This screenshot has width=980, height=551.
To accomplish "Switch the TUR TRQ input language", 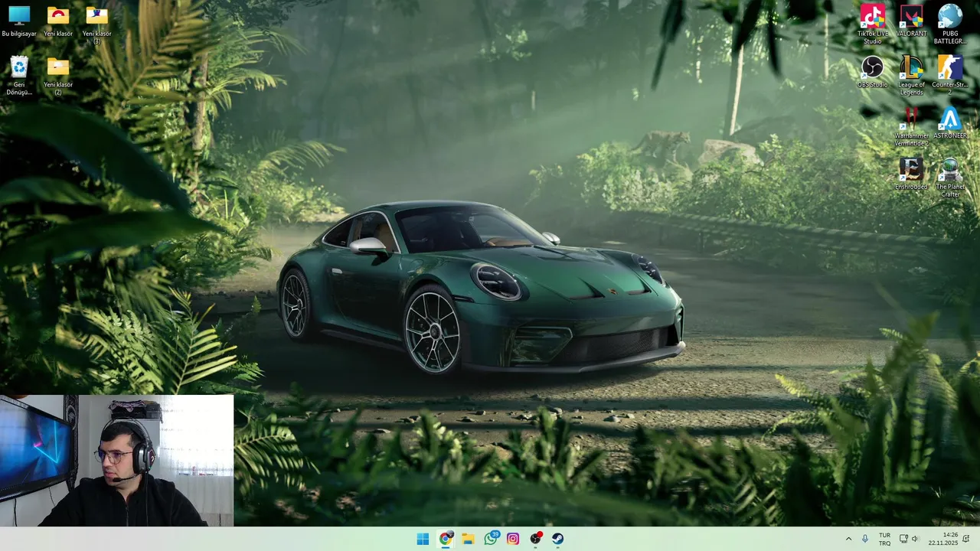I will (x=884, y=539).
